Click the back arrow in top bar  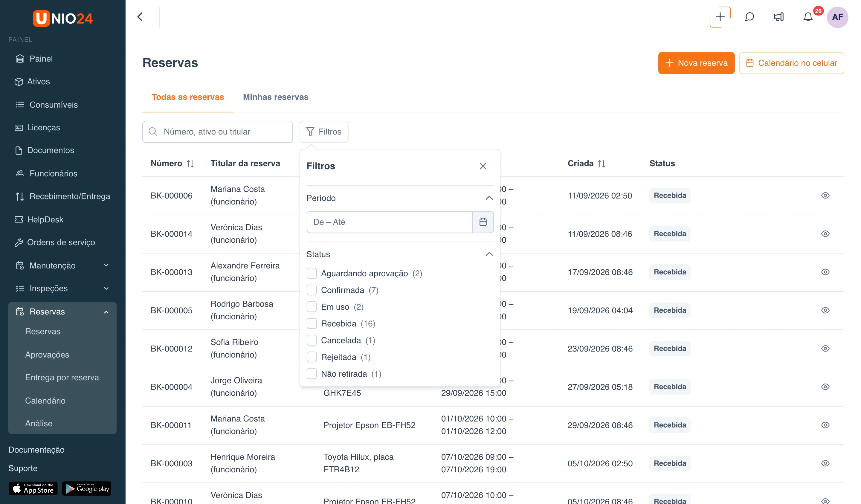tap(140, 17)
